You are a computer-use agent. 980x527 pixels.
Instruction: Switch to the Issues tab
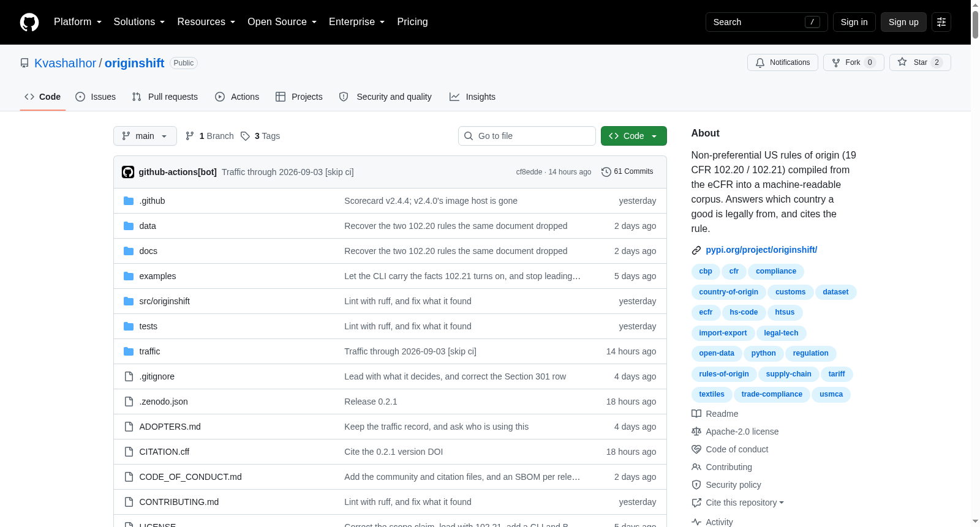tap(96, 97)
